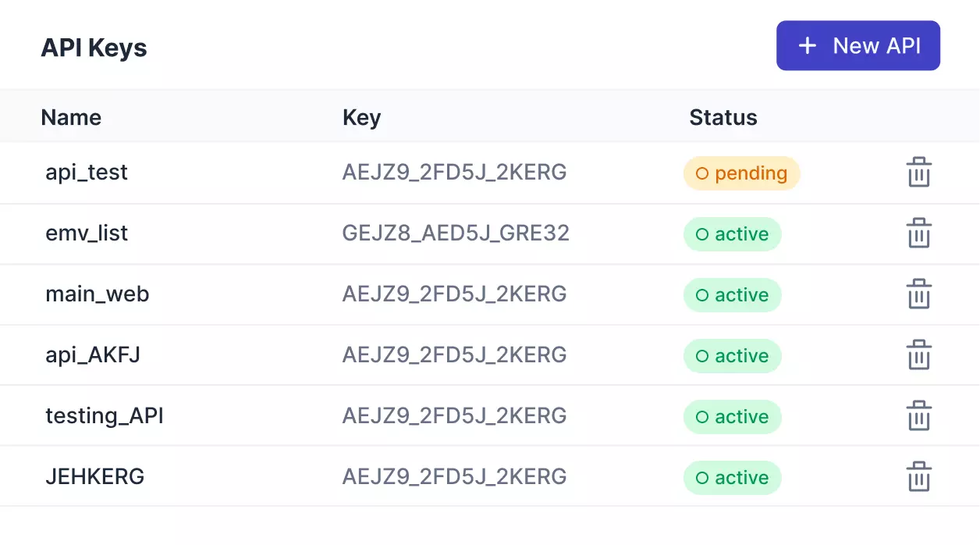The height and width of the screenshot is (545, 980).
Task: Delete the JEHKERG key row
Action: 918,477
